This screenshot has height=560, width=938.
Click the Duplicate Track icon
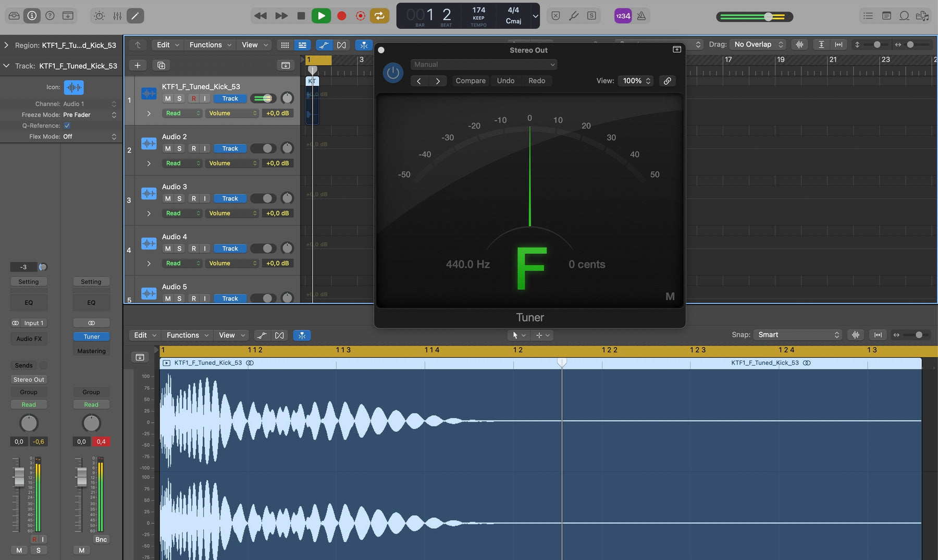point(161,65)
